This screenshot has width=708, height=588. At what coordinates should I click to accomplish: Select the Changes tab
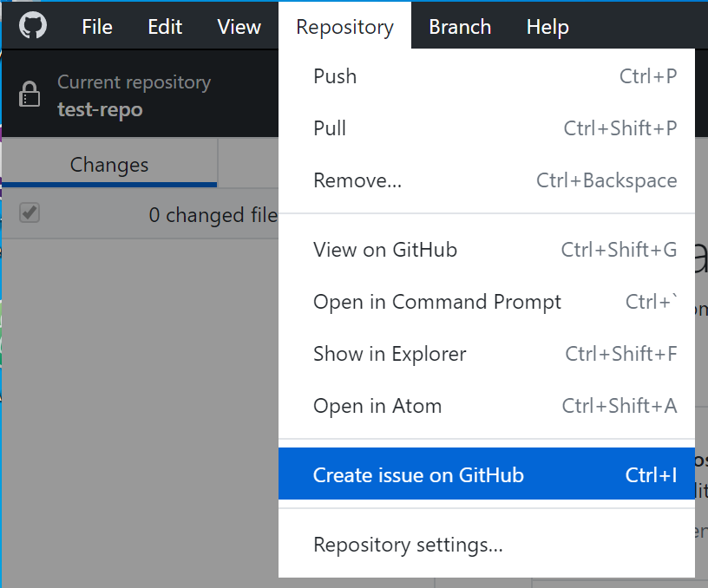pos(109,164)
